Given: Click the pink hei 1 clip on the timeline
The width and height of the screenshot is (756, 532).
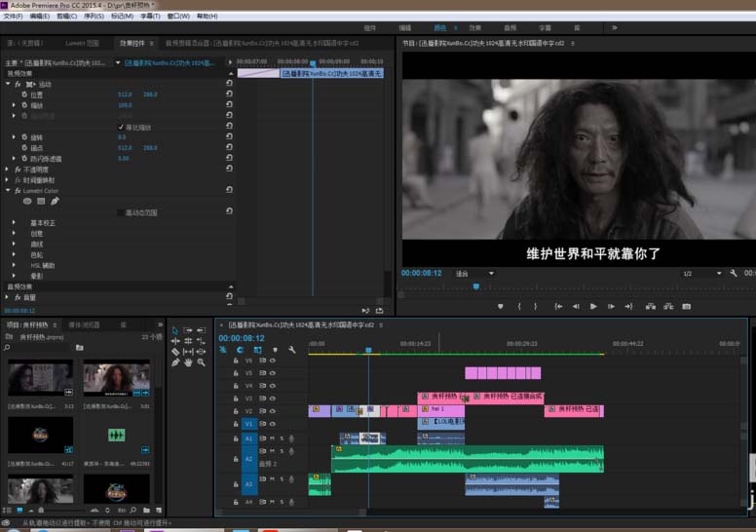Looking at the screenshot, I should [440, 410].
